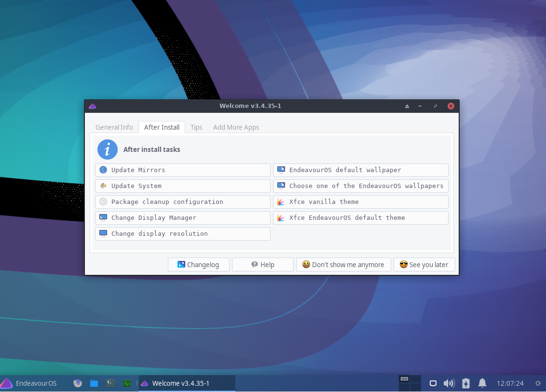
Task: Open the Add More Apps tab
Action: point(236,127)
